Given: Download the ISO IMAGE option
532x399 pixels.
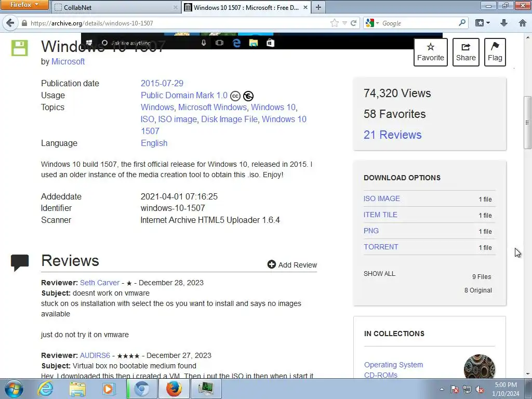Looking at the screenshot, I should (x=382, y=198).
